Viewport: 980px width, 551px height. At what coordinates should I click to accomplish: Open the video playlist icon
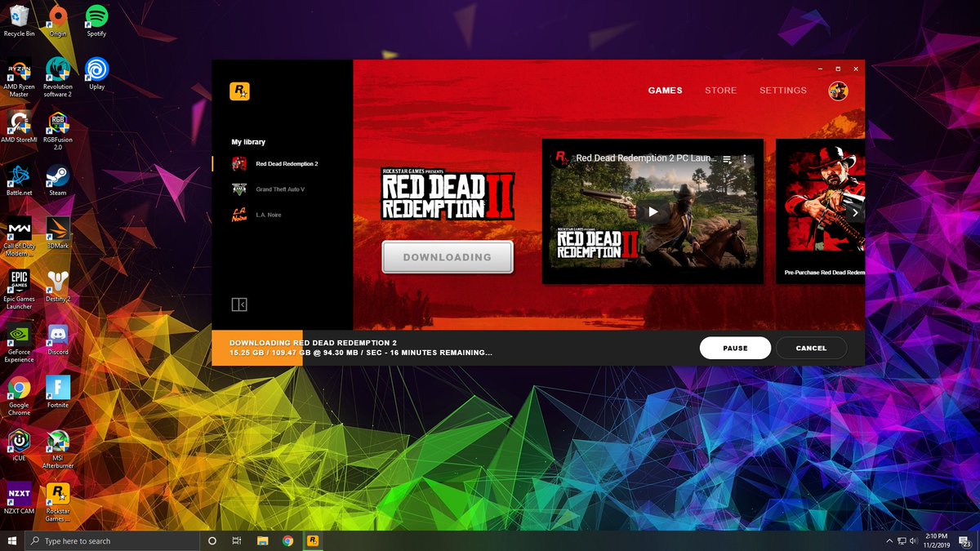[727, 158]
